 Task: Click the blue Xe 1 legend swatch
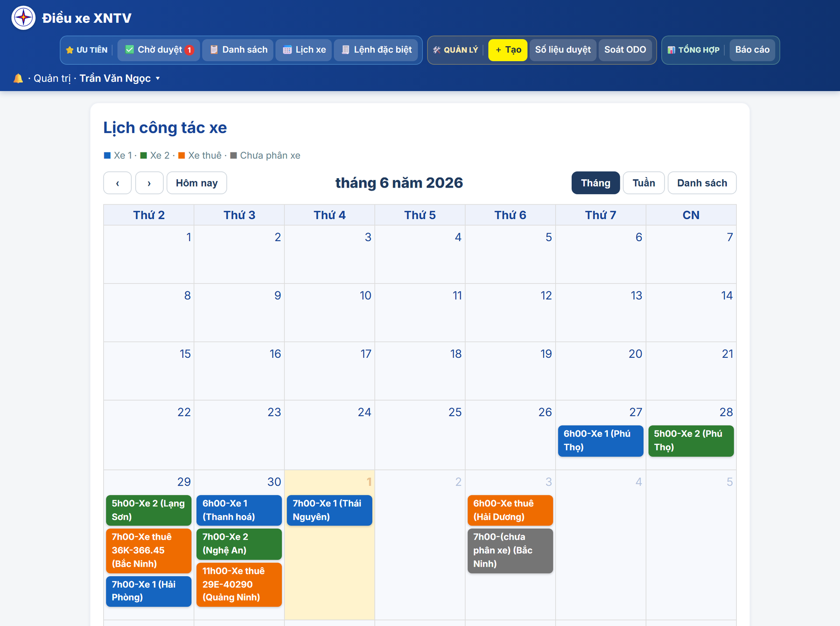click(x=107, y=155)
